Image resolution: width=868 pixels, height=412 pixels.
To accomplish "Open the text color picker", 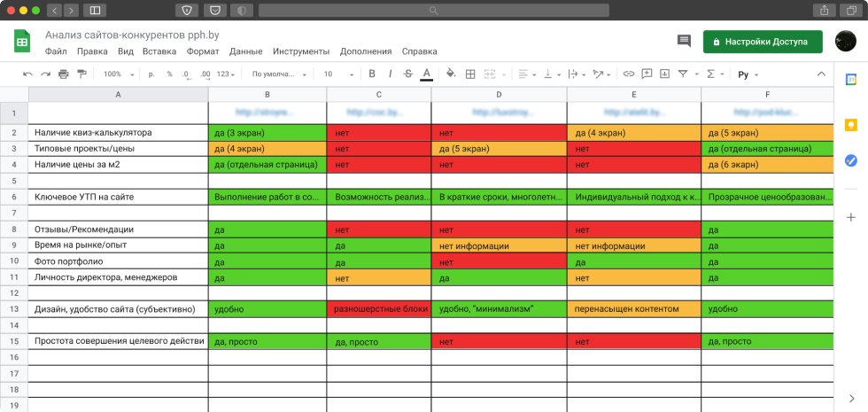I will pyautogui.click(x=426, y=74).
